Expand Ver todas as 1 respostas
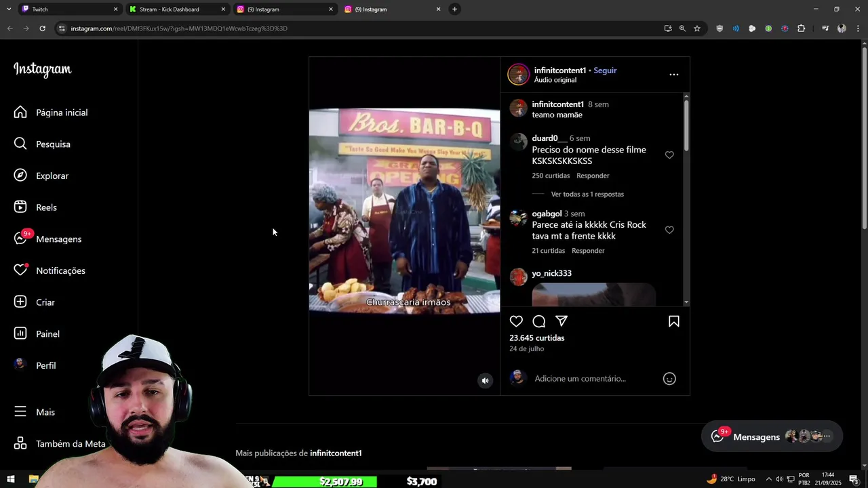The width and height of the screenshot is (868, 488). point(587,194)
